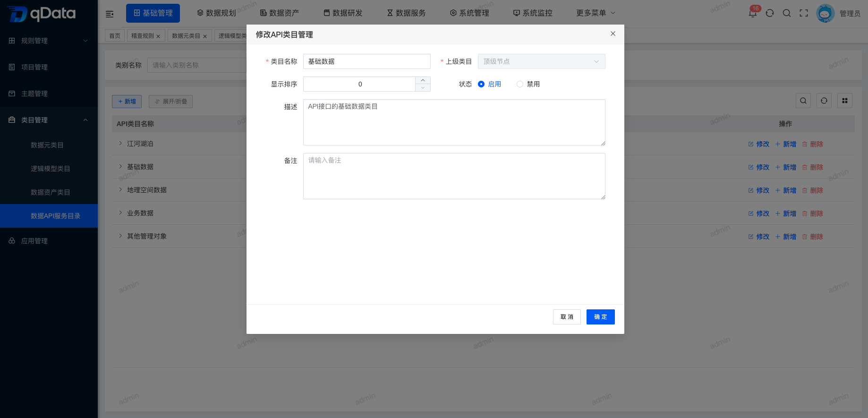
Task: Open the search icon in top bar
Action: pos(787,13)
